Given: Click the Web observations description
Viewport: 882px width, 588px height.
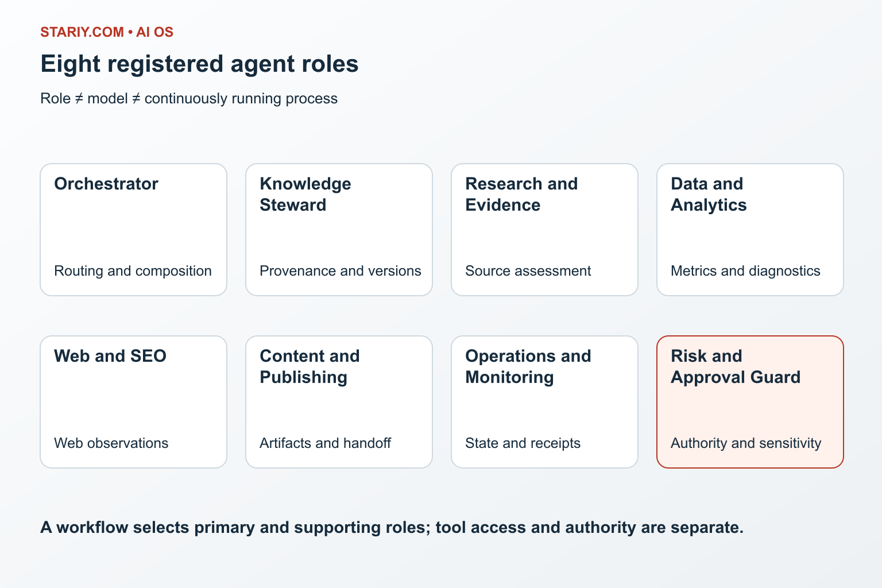Looking at the screenshot, I should (111, 443).
